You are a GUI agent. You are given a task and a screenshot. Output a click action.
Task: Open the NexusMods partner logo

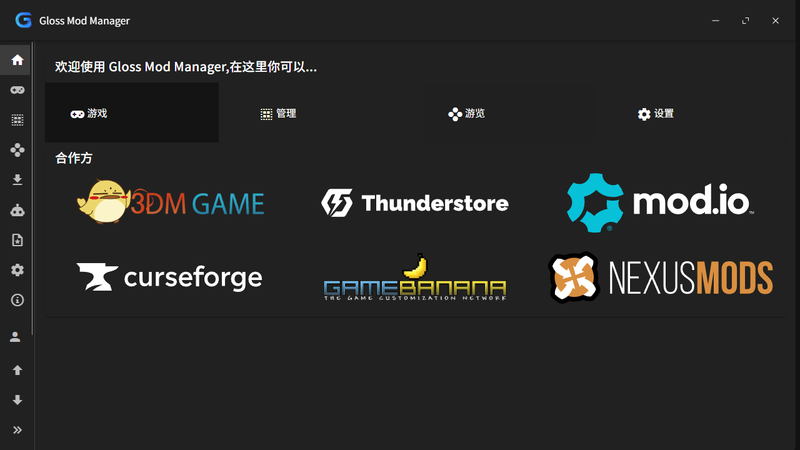[x=660, y=277]
